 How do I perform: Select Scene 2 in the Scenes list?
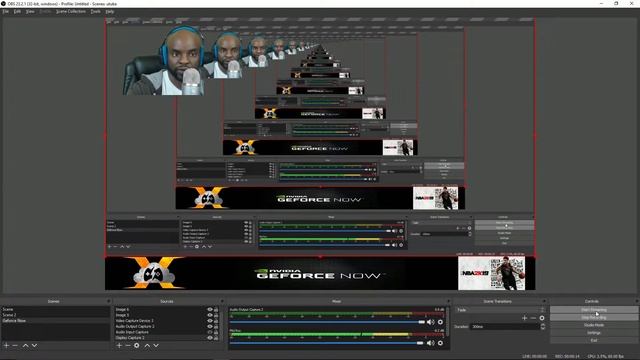point(56,315)
